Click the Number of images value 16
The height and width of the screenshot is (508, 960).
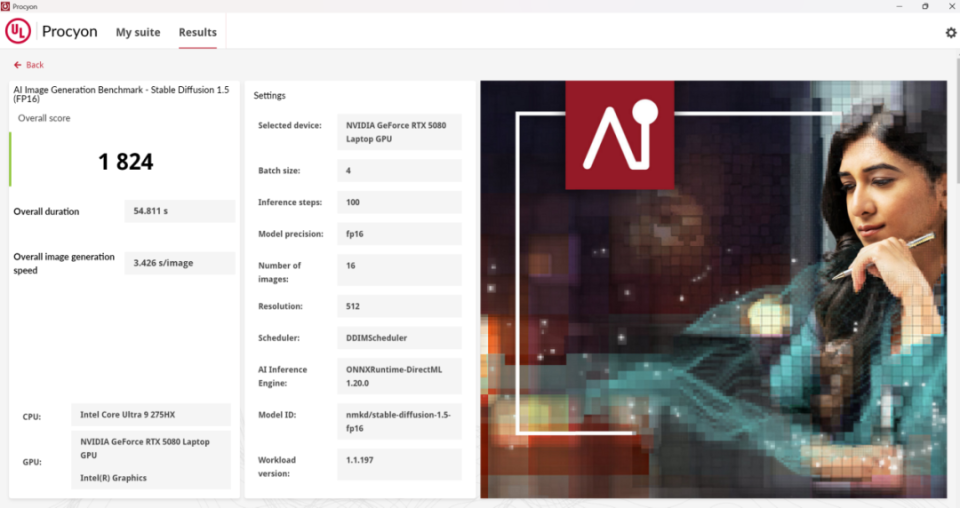click(399, 270)
